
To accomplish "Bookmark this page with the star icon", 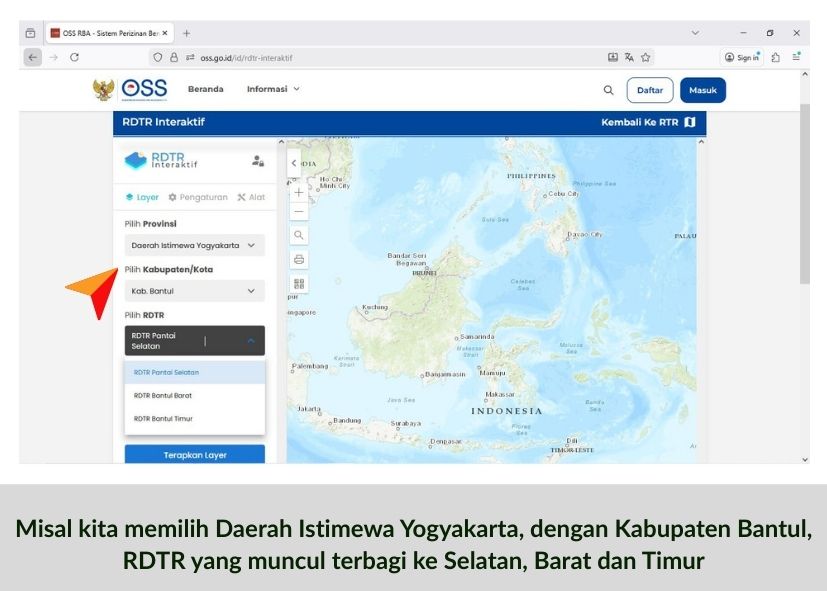I will pyautogui.click(x=646, y=58).
